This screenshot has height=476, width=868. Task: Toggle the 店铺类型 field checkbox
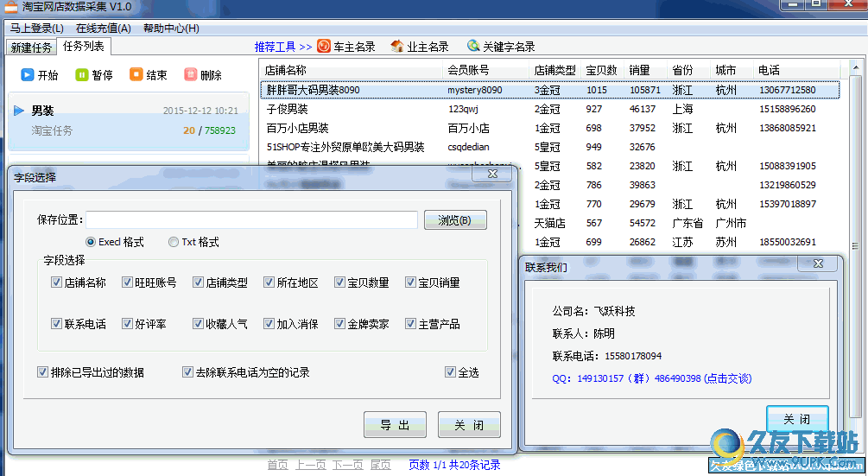click(x=198, y=282)
